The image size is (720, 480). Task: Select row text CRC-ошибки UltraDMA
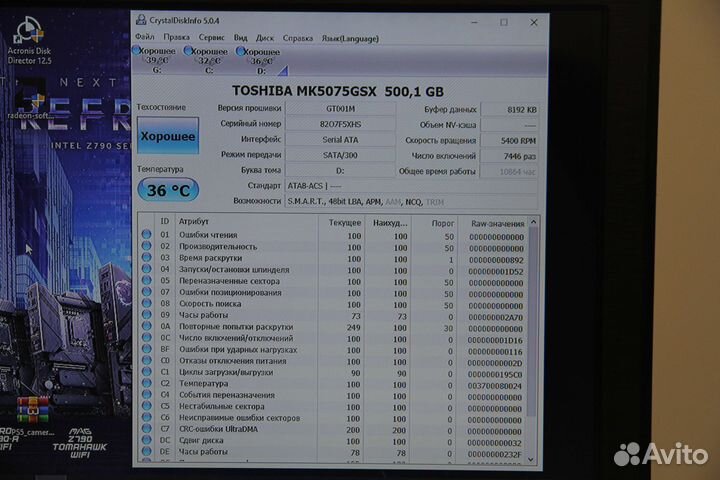tap(219, 429)
